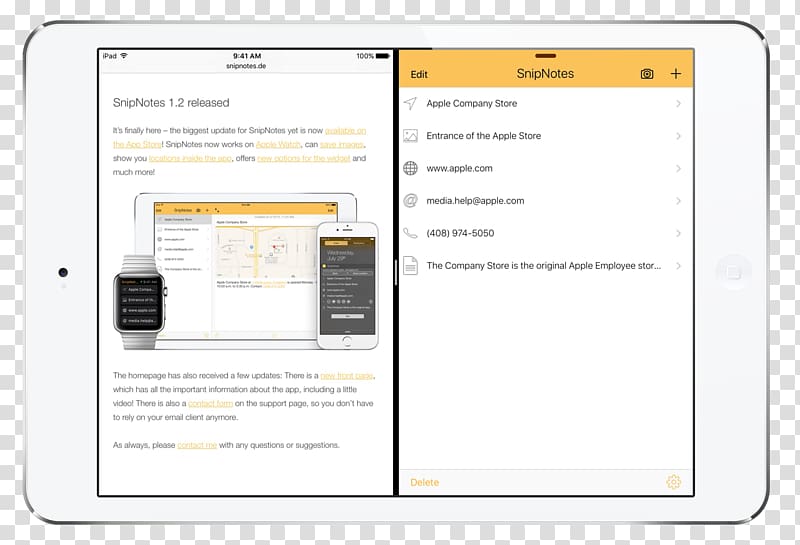
Task: Follow the 'available on the App Store' link
Action: (345, 131)
